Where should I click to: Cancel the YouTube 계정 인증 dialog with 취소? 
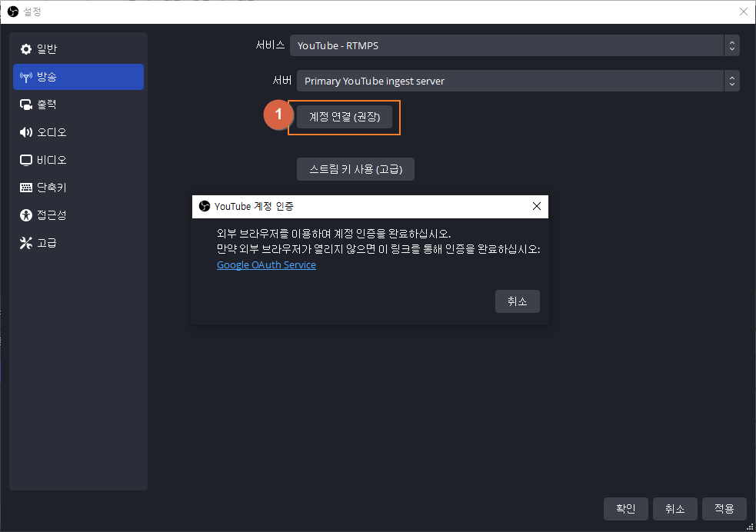click(x=518, y=301)
